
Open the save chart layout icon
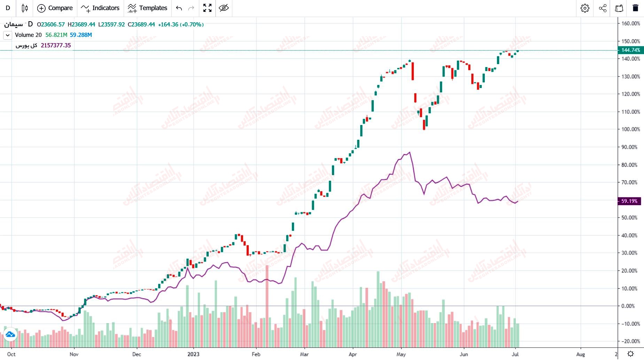pos(619,8)
